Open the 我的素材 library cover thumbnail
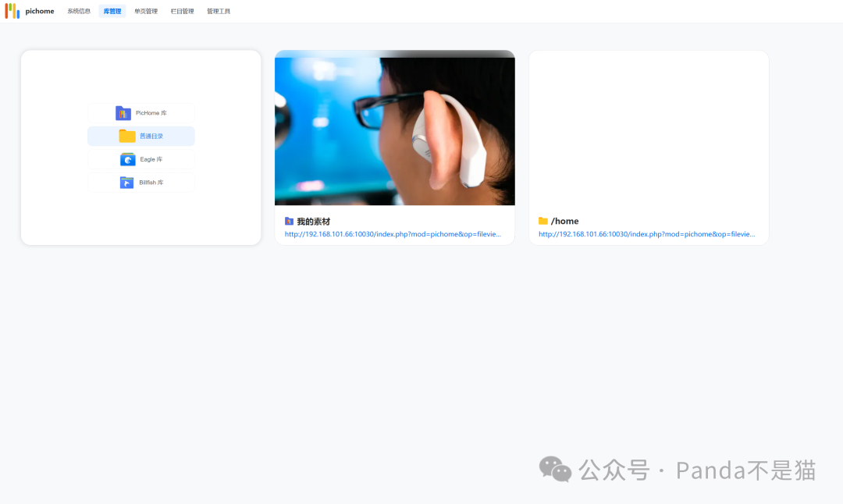Image resolution: width=843 pixels, height=504 pixels. (x=395, y=128)
